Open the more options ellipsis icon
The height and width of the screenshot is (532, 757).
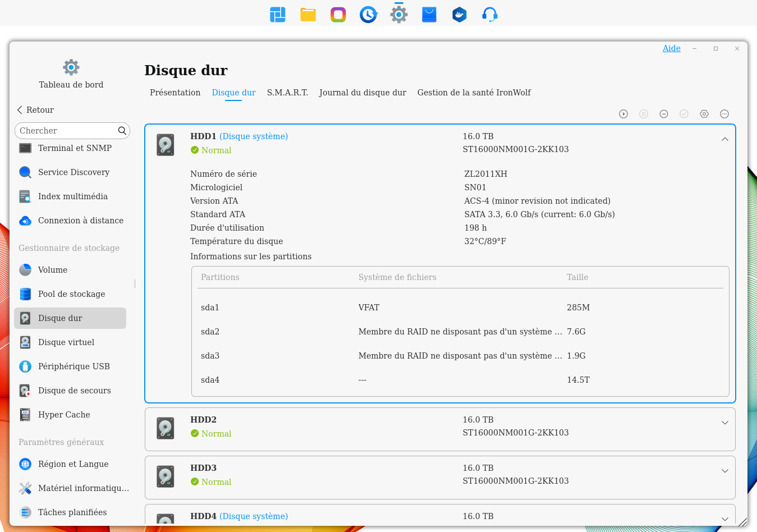pyautogui.click(x=724, y=114)
